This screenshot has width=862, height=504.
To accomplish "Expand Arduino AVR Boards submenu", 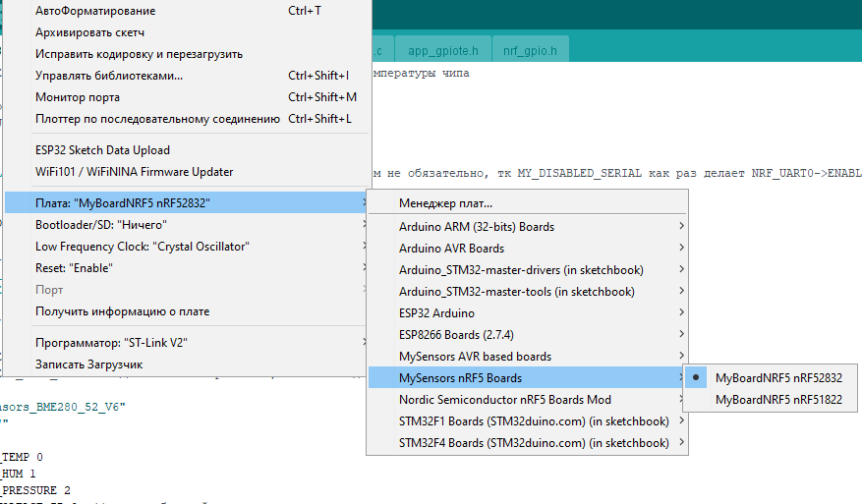I will [x=451, y=248].
